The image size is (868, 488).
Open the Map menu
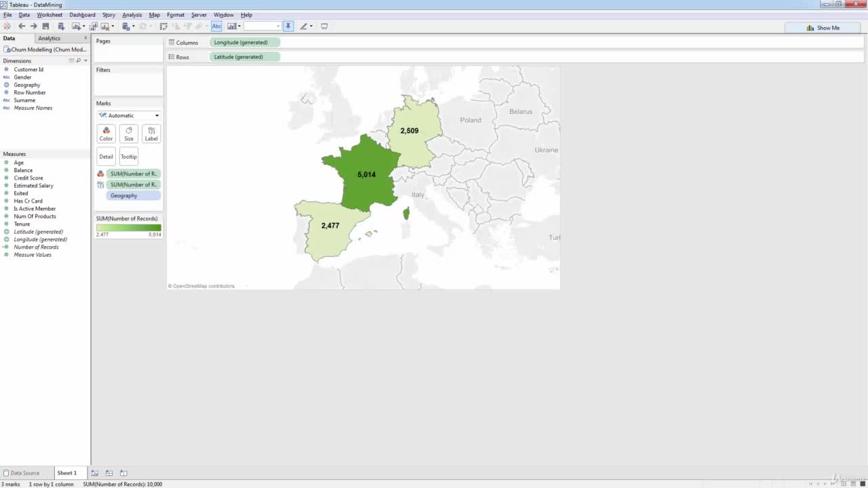coord(155,15)
